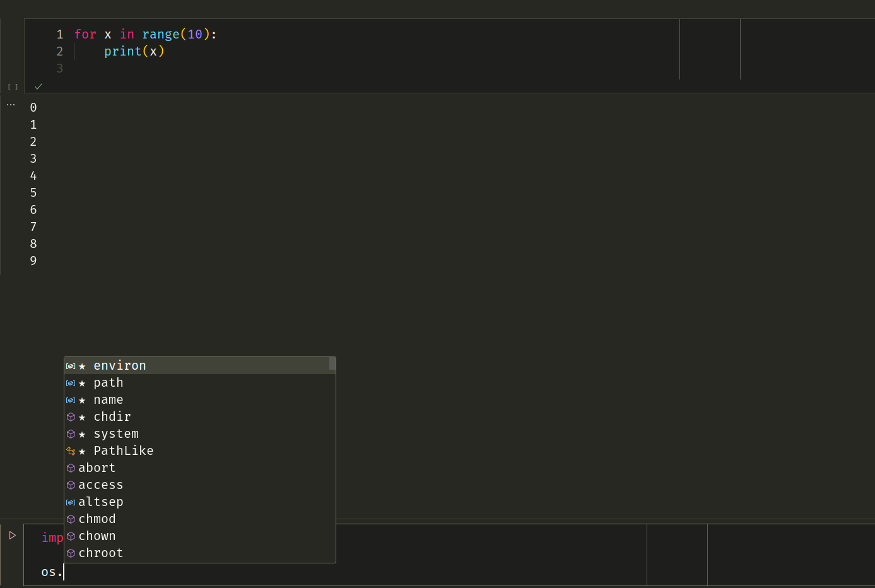The width and height of the screenshot is (875, 588).
Task: Click line number 2 in the top cell
Action: pyautogui.click(x=59, y=51)
